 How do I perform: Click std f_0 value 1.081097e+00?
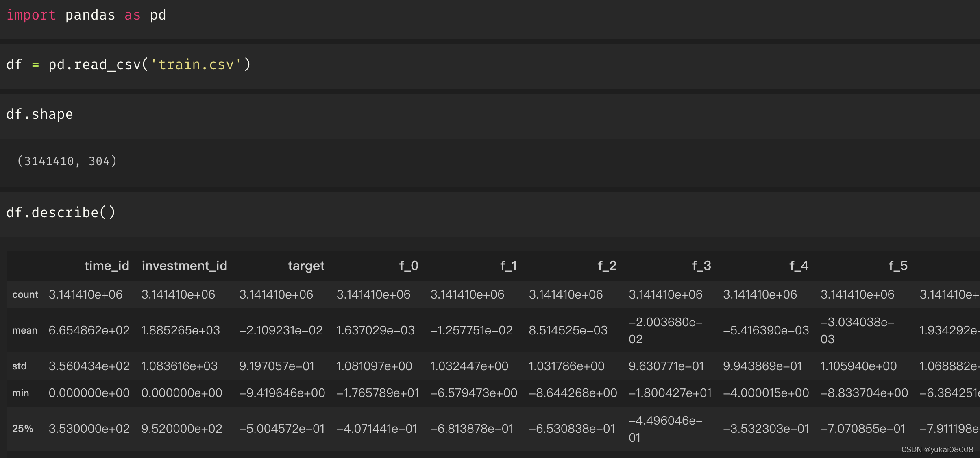[x=374, y=366]
